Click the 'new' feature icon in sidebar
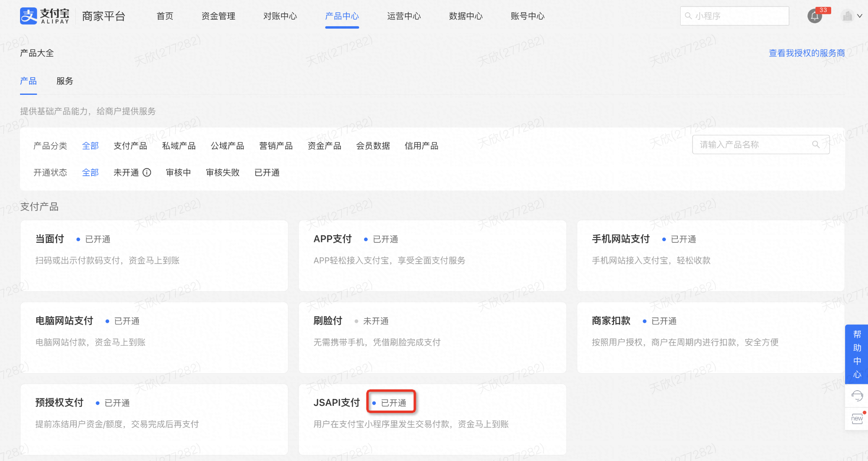Image resolution: width=868 pixels, height=461 pixels. pos(857,418)
